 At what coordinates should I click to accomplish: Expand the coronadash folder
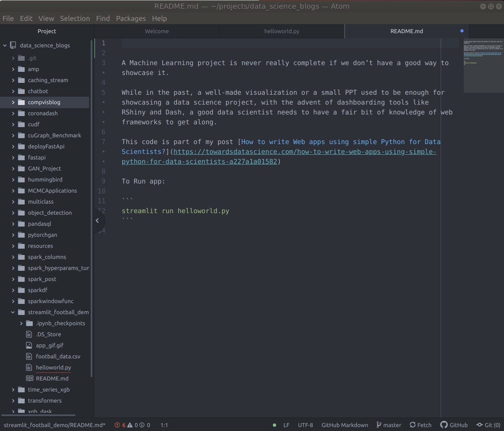coord(13,113)
